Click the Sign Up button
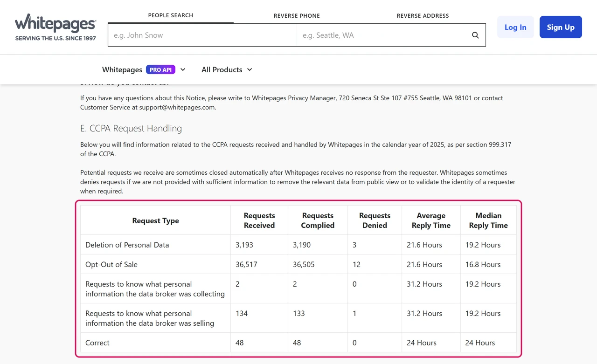 (561, 27)
